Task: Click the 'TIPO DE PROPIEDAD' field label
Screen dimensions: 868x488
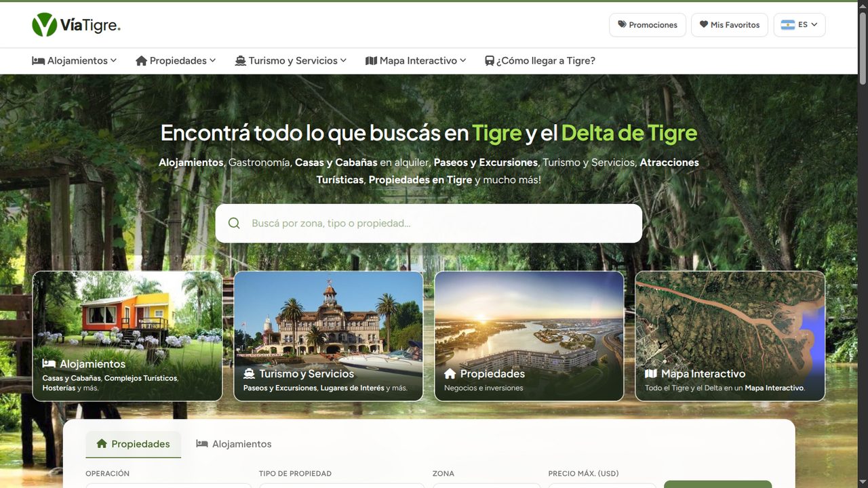Action: pos(295,474)
